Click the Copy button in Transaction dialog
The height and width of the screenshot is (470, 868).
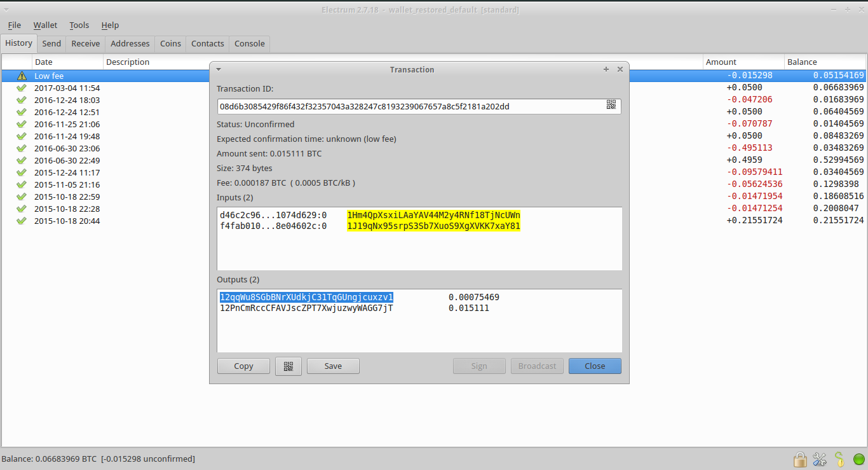coord(243,366)
